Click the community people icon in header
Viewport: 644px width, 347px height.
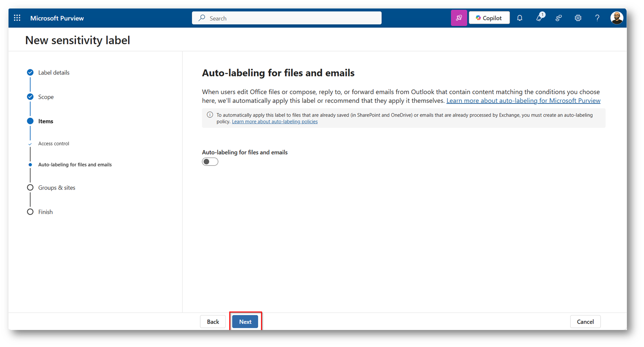click(558, 18)
